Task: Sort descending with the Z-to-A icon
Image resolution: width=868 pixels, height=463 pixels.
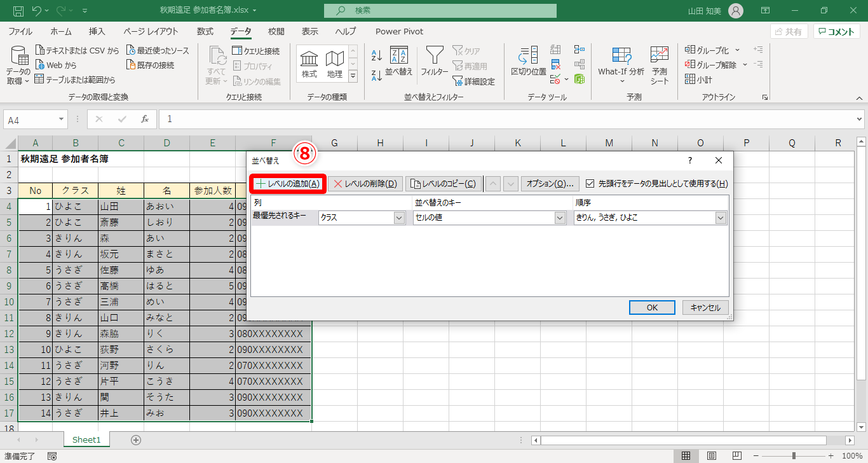Action: (376, 75)
